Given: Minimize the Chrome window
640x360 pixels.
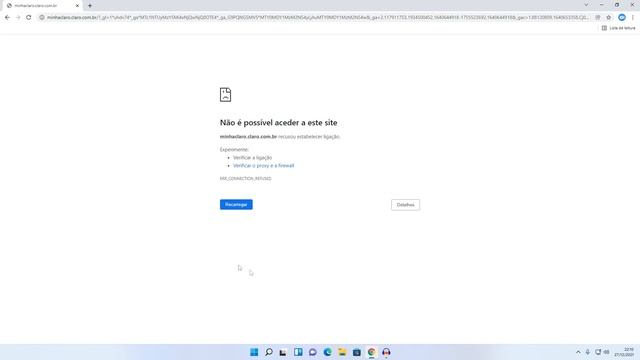Looking at the screenshot, I should pyautogui.click(x=602, y=5).
